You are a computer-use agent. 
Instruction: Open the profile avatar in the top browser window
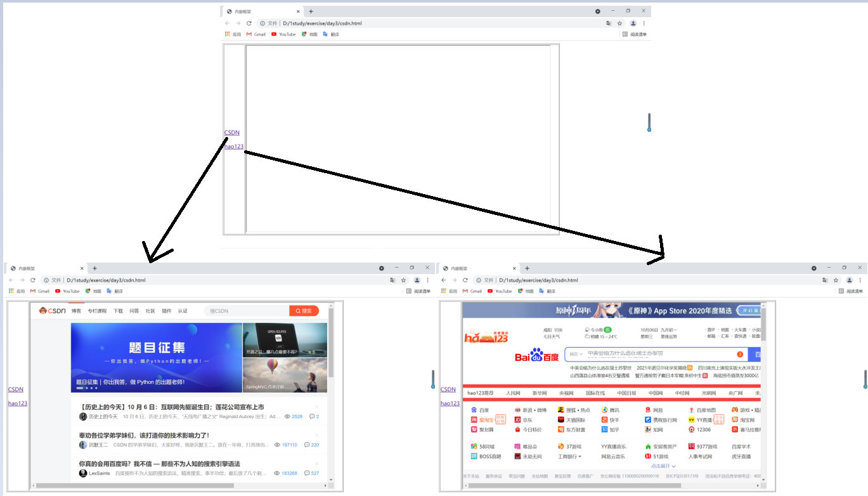633,23
